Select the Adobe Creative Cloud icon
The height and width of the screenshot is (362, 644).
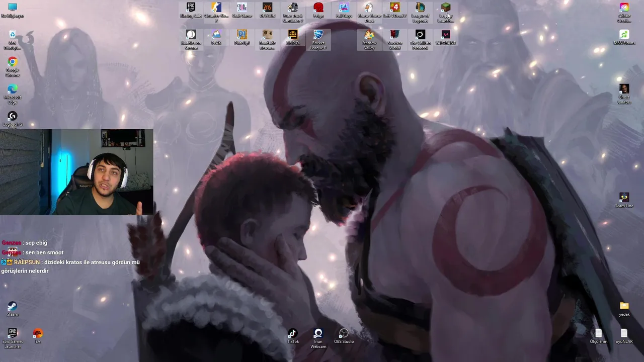coord(624,13)
